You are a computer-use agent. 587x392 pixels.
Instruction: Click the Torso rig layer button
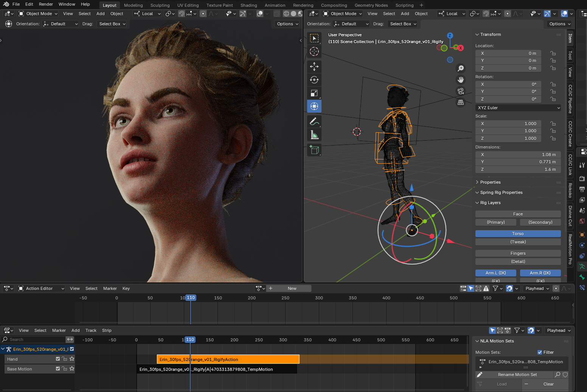pyautogui.click(x=518, y=234)
